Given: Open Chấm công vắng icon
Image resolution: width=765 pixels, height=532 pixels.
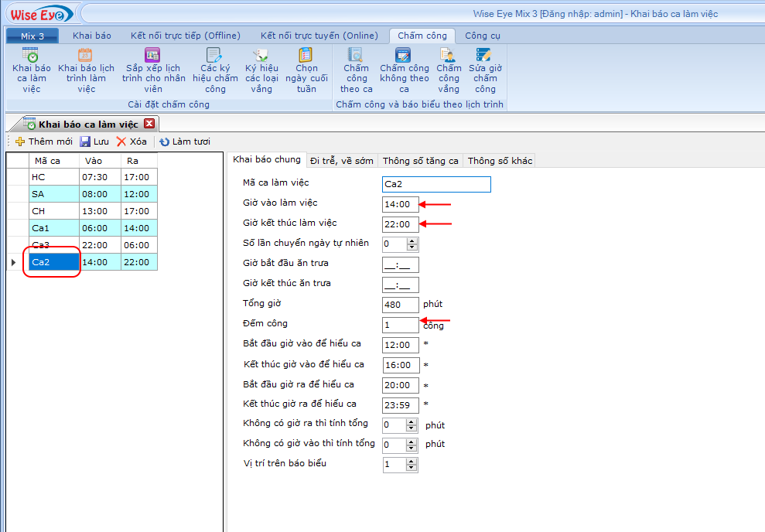Looking at the screenshot, I should (449, 69).
